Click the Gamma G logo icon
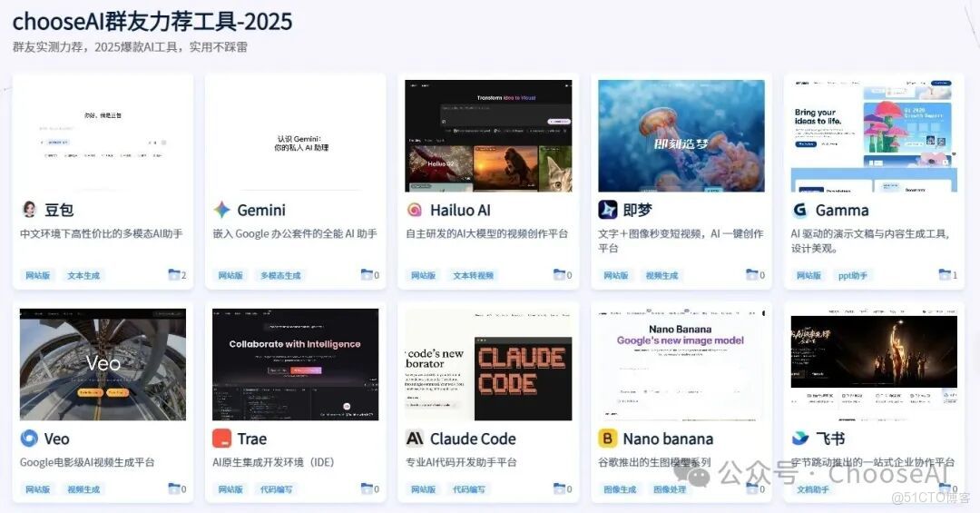Viewport: 980px width, 513px height. coord(799,211)
